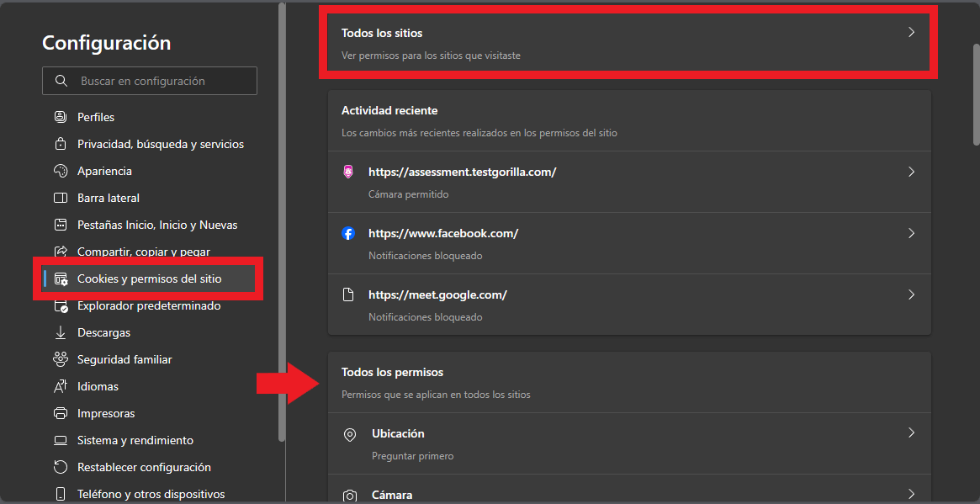Image resolution: width=980 pixels, height=504 pixels.
Task: Click the lock icon beside Privacidad
Action: (x=61, y=144)
